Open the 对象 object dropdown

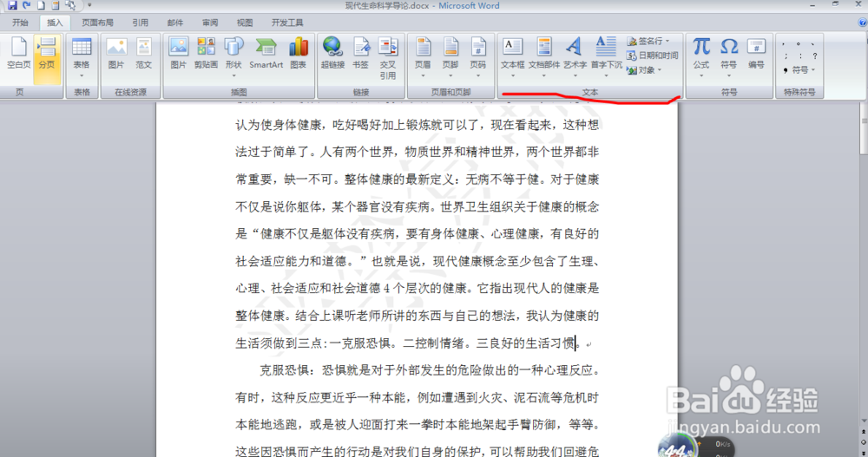(x=644, y=69)
